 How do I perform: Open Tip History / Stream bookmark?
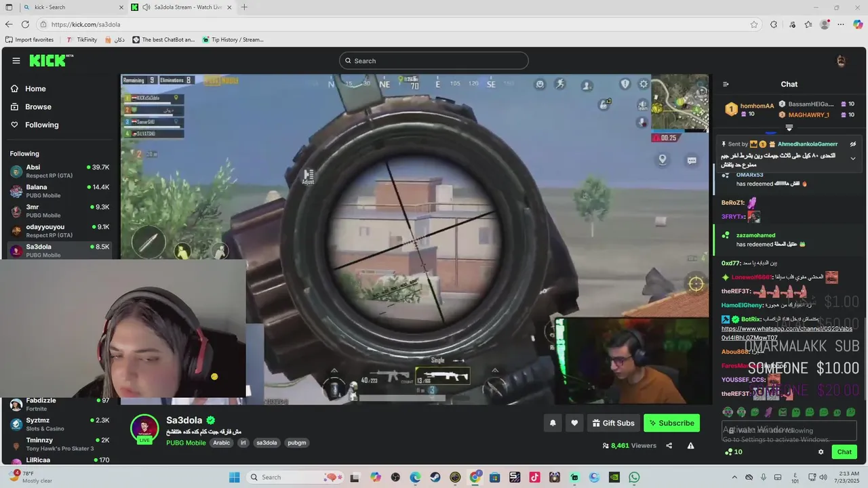233,39
